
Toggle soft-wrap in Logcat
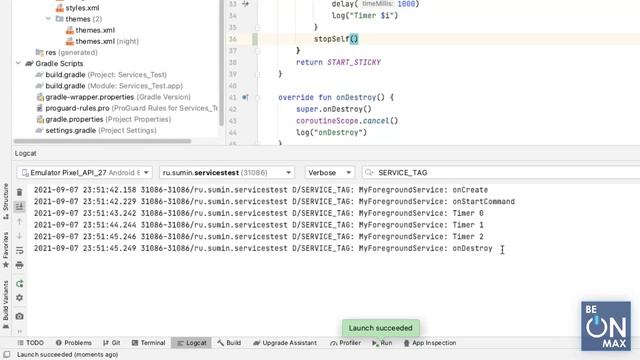coord(19,251)
